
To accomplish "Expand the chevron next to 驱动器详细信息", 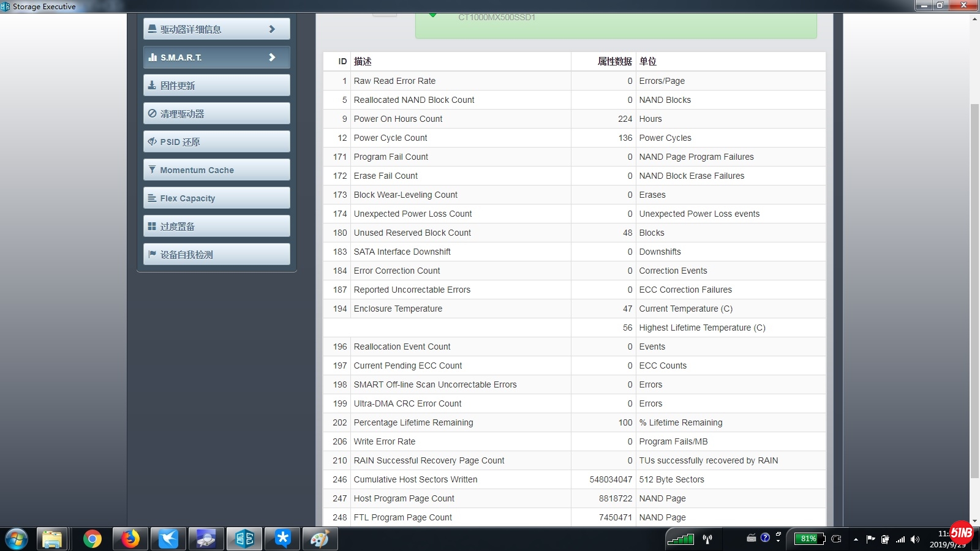I will (272, 29).
